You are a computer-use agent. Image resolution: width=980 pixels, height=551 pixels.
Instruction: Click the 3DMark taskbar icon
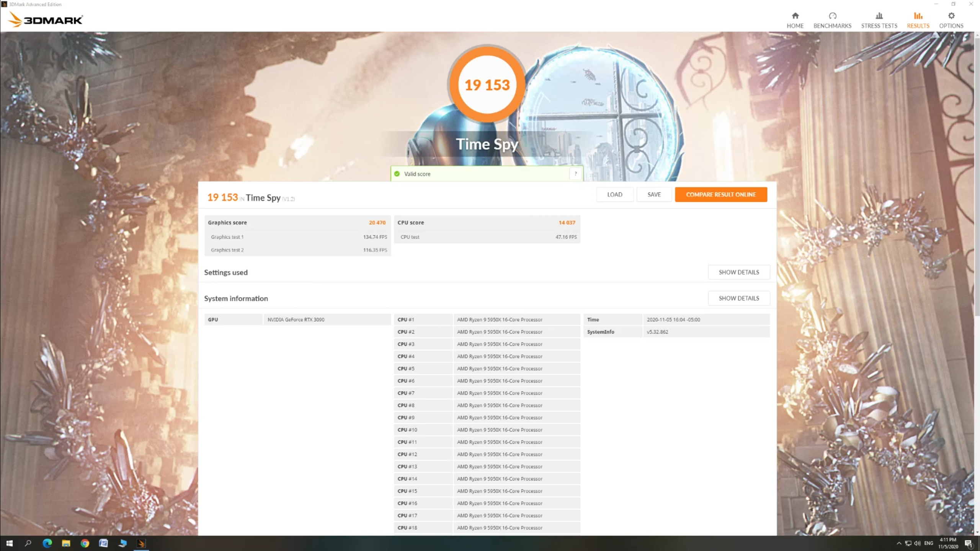141,543
